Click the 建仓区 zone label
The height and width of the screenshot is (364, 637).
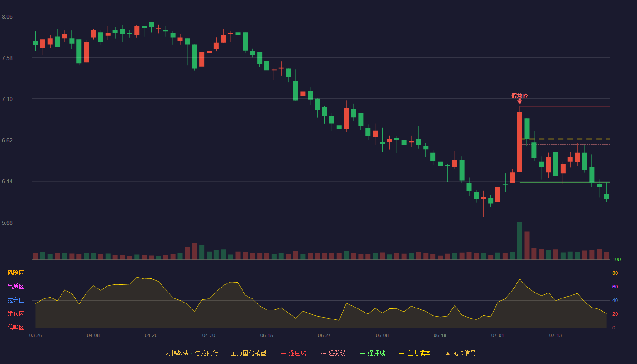click(x=15, y=314)
